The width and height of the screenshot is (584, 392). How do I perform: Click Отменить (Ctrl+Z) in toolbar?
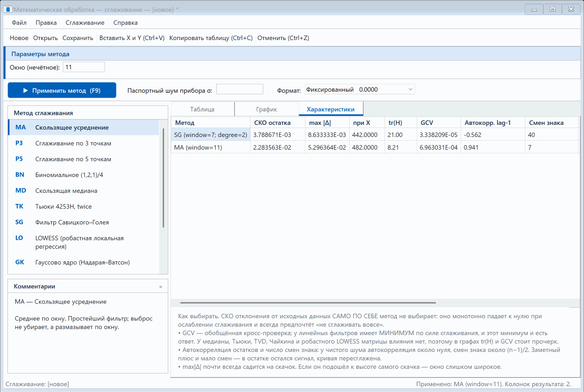tap(283, 38)
